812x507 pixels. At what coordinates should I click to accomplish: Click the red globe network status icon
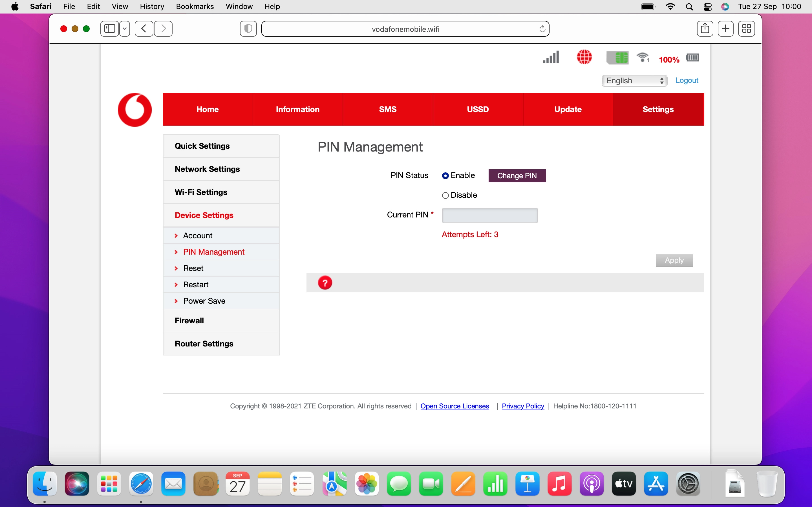click(x=584, y=57)
